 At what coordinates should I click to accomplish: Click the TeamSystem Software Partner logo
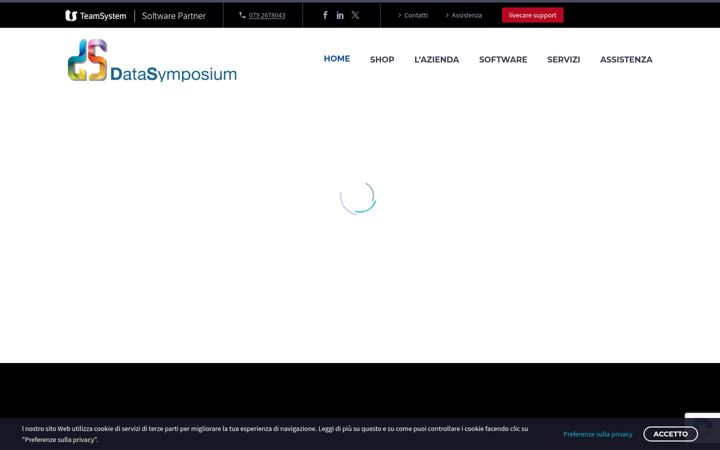point(135,16)
